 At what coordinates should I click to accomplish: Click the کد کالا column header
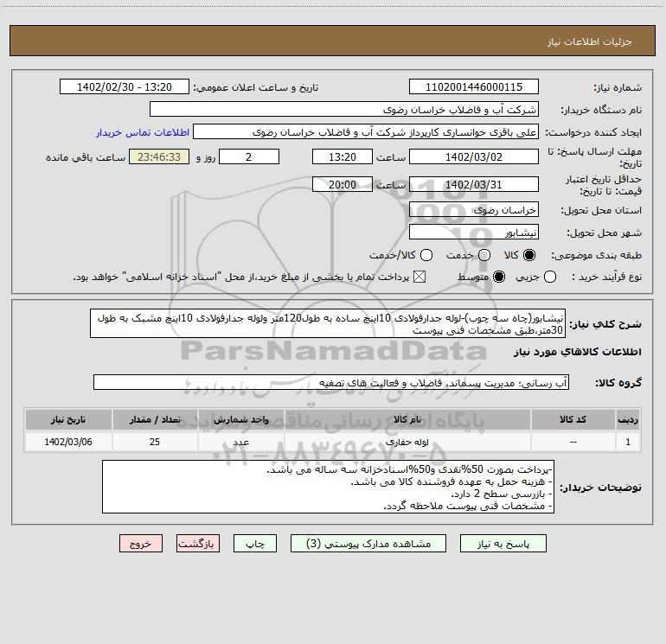pos(573,420)
